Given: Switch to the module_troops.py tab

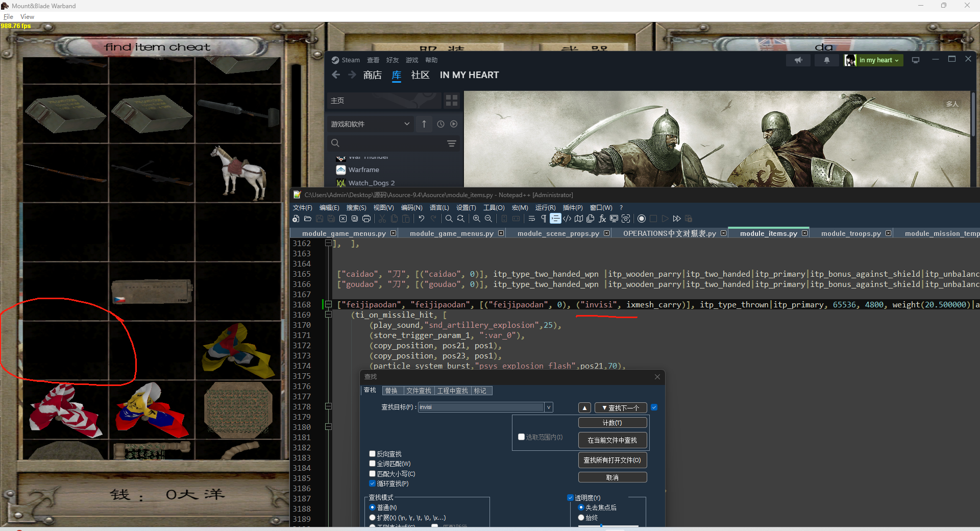Looking at the screenshot, I should coord(851,233).
